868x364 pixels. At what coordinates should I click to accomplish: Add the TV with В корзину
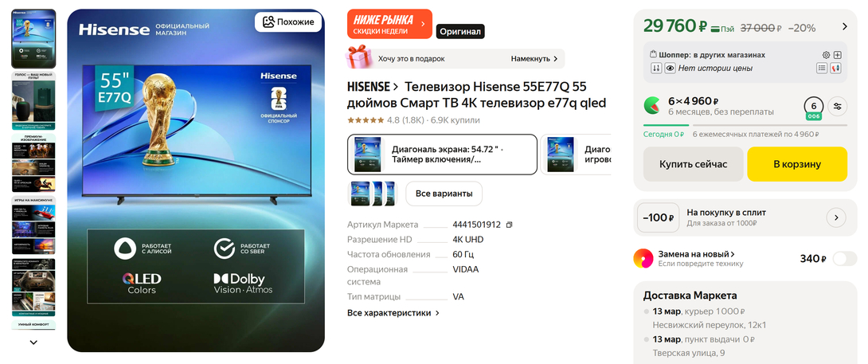pyautogui.click(x=797, y=164)
